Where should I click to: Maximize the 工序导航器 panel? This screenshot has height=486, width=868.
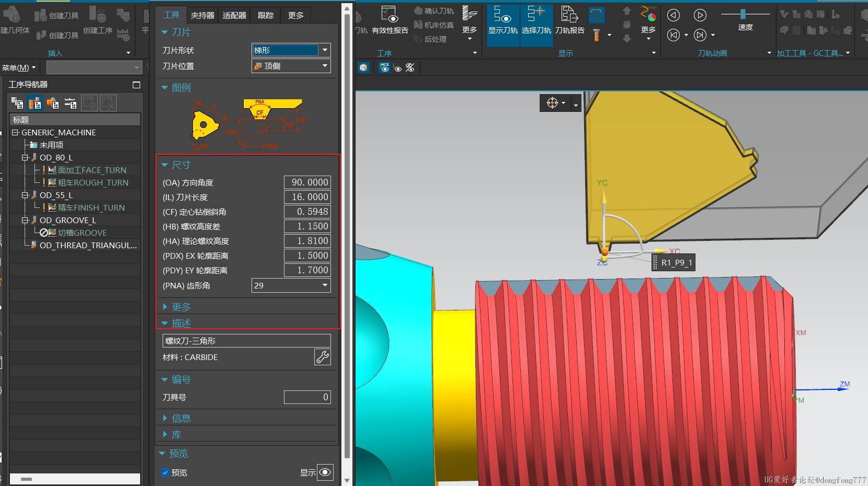[x=136, y=85]
